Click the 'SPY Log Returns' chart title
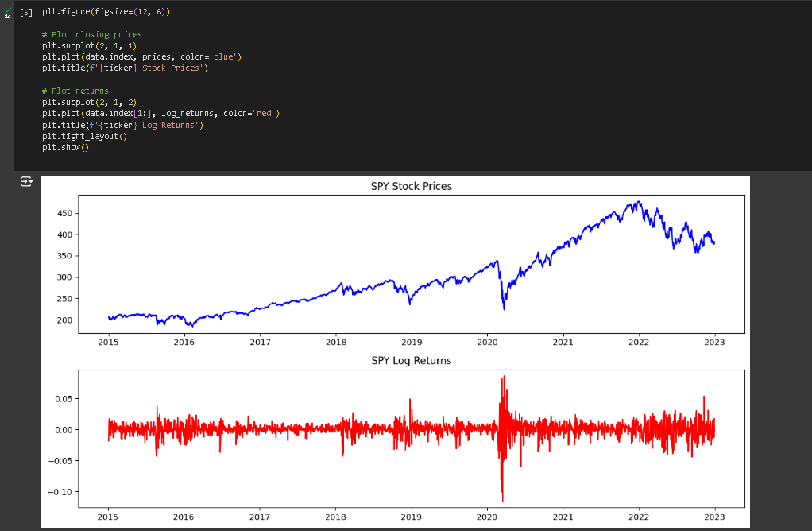The height and width of the screenshot is (531, 812). point(412,361)
